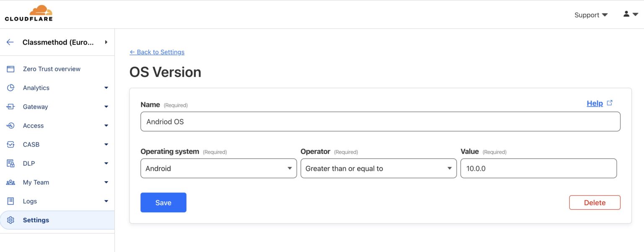Viewport: 644px width, 252px height.
Task: Click inside the Value input field
Action: [538, 168]
